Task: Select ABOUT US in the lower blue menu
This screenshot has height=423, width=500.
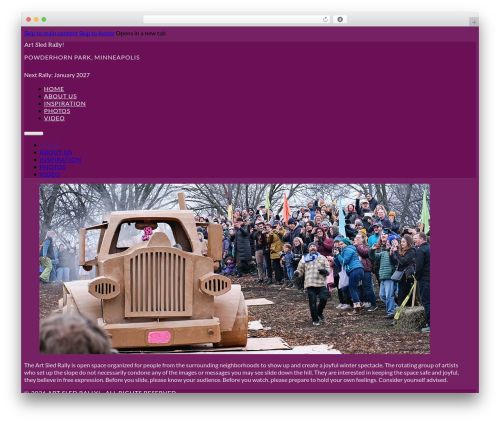Action: pos(56,152)
